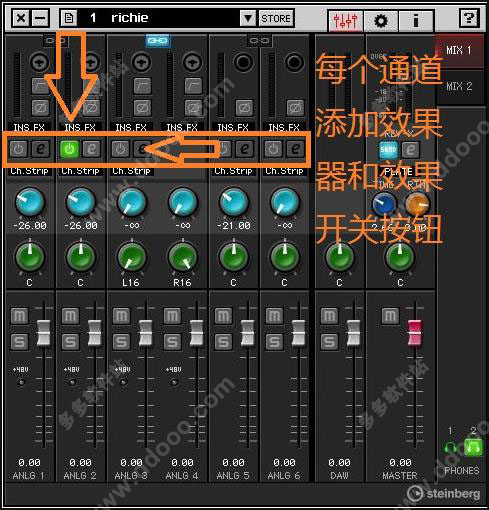Mute channel ANLG 6

[274, 316]
